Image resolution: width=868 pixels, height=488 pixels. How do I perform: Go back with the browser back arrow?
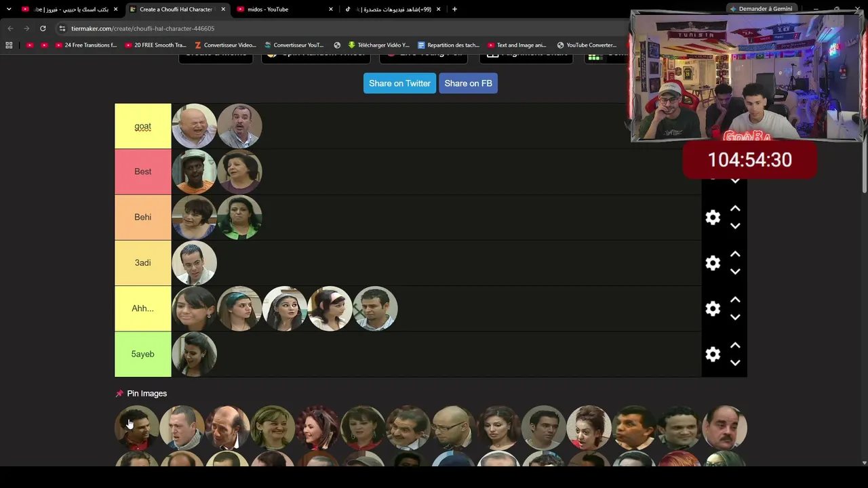click(10, 28)
